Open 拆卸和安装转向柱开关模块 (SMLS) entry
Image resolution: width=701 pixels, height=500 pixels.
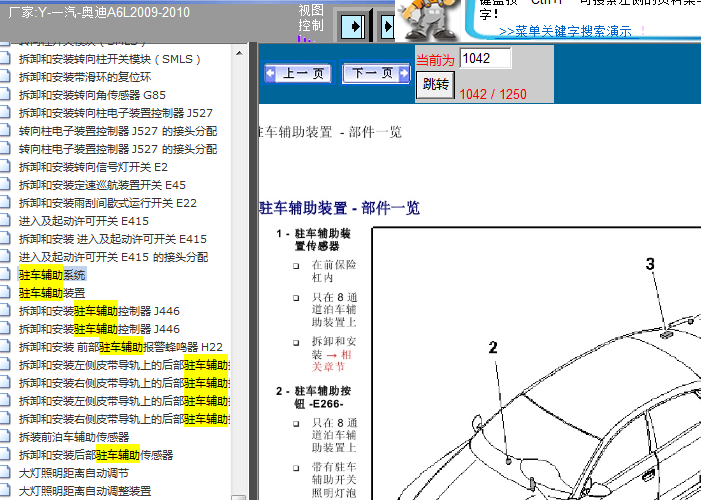pos(110,59)
